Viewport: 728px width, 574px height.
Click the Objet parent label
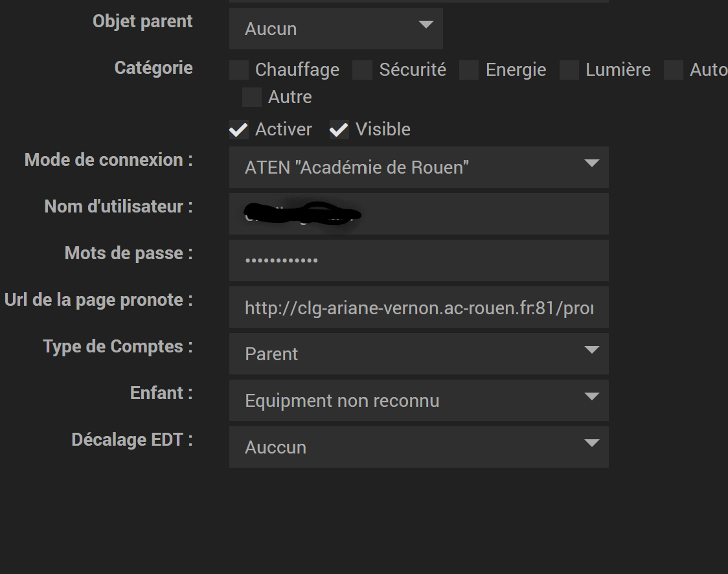142,21
